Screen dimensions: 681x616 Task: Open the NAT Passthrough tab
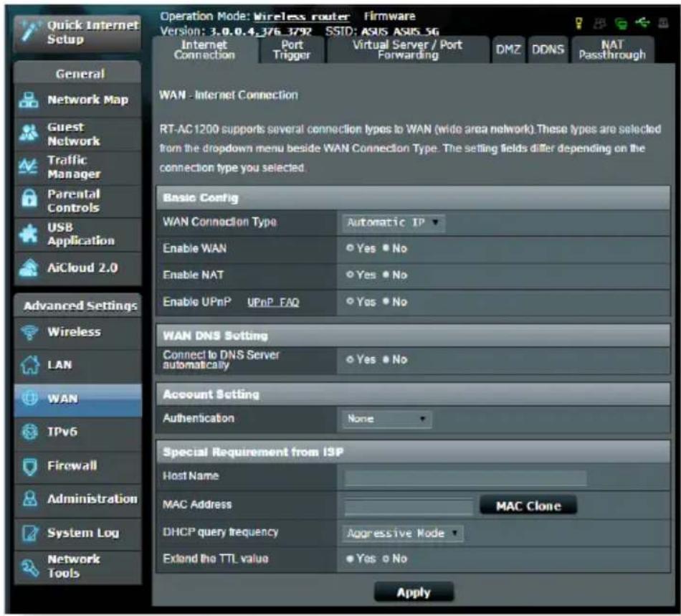tap(612, 50)
